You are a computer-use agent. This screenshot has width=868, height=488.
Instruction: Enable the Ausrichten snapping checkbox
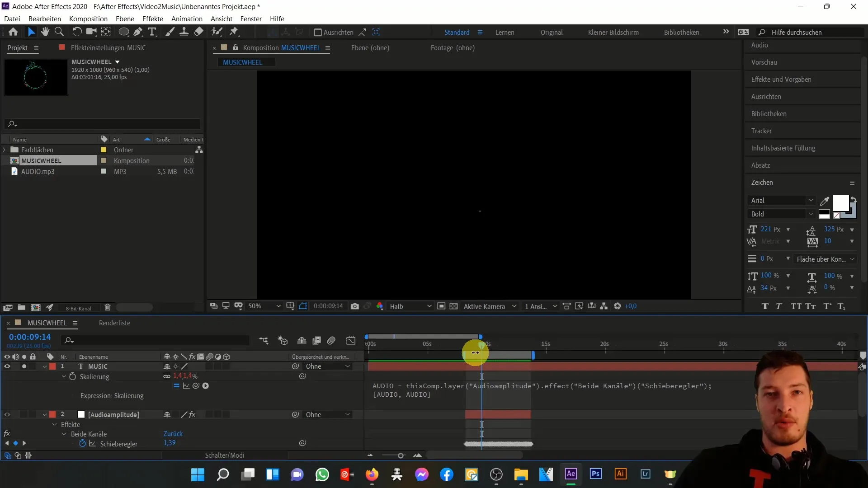pyautogui.click(x=318, y=33)
